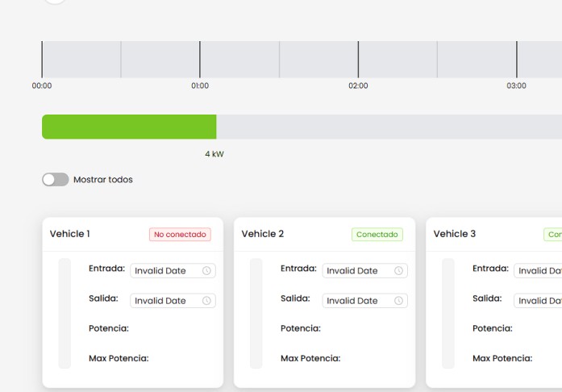The height and width of the screenshot is (392, 562).
Task: Click Vehicle 2 Max Potencia label
Action: [310, 358]
